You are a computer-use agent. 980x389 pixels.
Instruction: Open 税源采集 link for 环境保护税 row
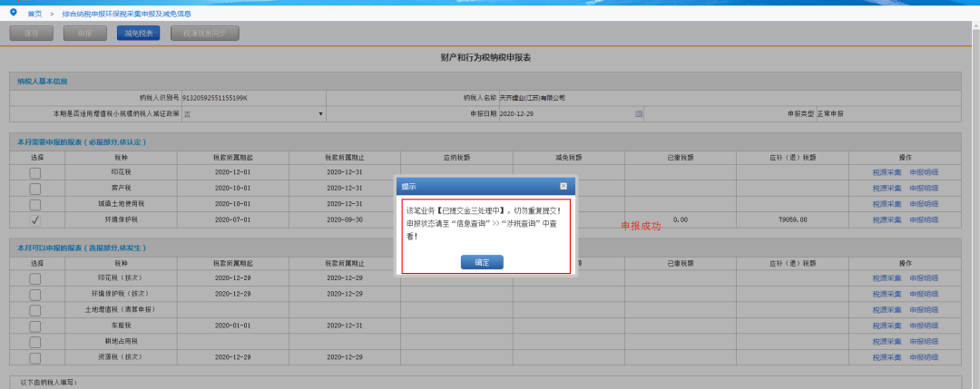click(x=887, y=219)
